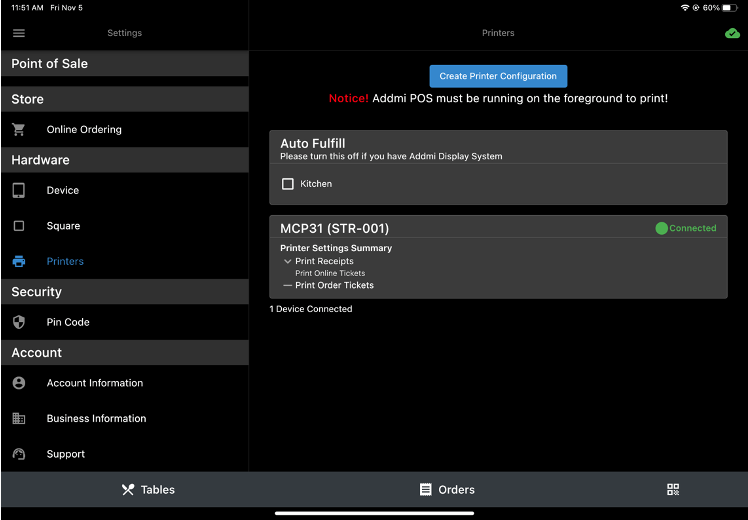Click the Connected status text

coord(693,229)
